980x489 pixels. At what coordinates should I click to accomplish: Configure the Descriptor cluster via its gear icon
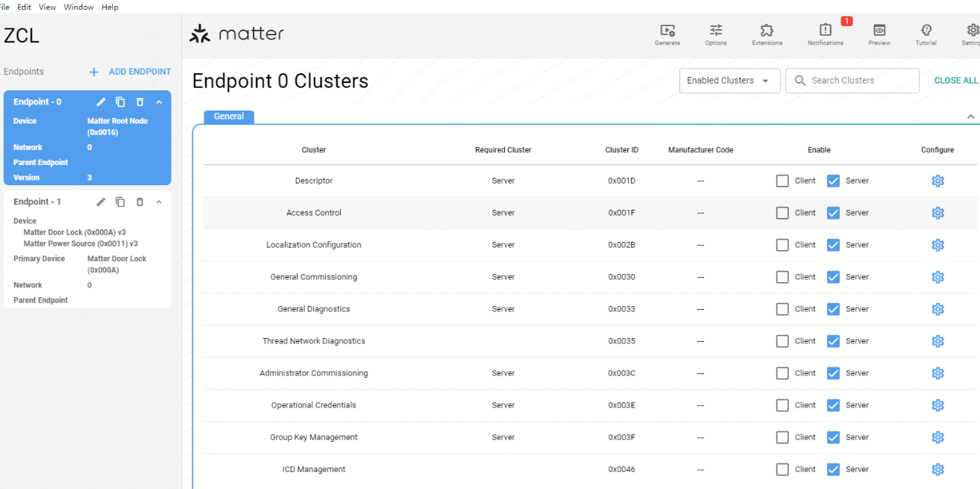[937, 181]
